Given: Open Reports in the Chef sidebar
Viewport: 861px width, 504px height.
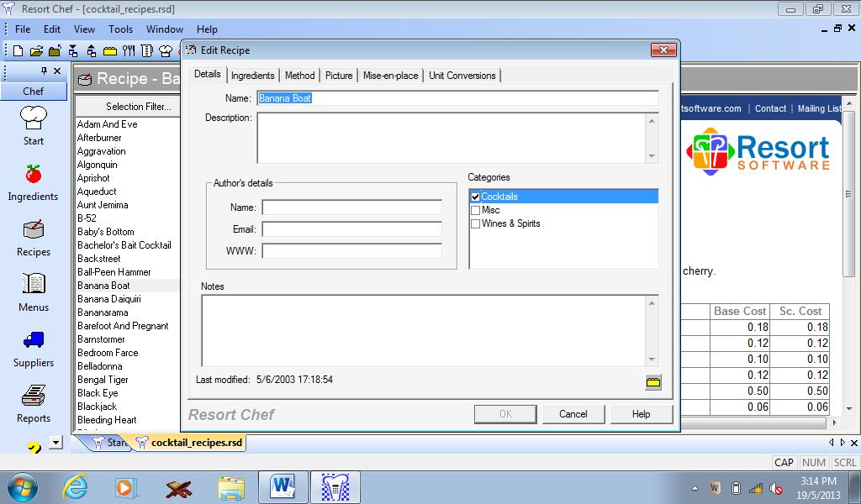Looking at the screenshot, I should point(34,404).
